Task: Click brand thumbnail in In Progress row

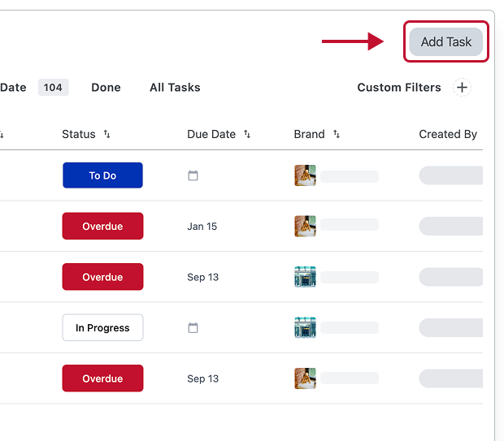Action: tap(305, 328)
